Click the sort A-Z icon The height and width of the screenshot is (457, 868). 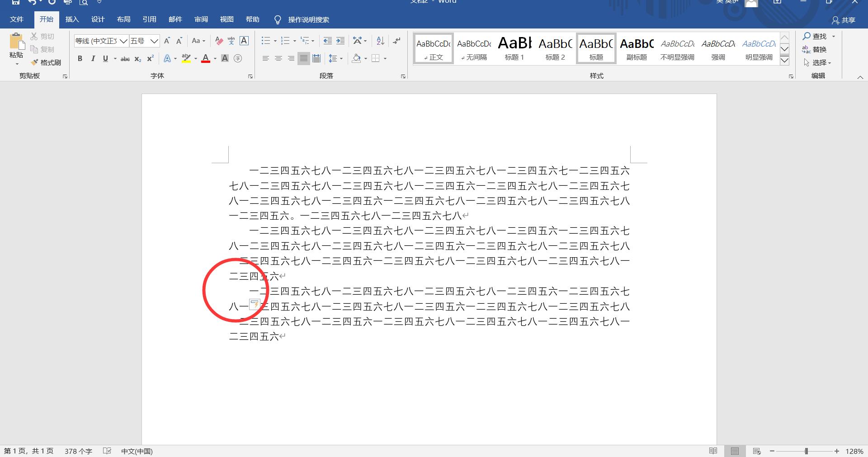(x=380, y=41)
